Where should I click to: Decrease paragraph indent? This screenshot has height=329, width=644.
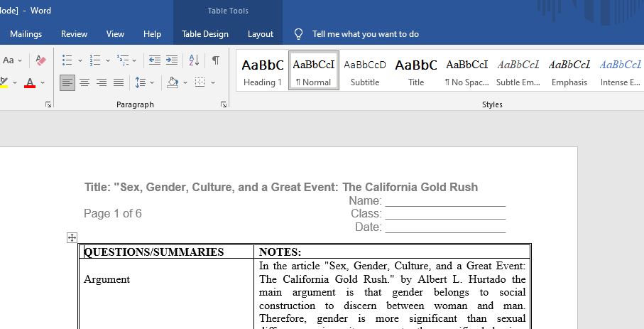[154, 60]
